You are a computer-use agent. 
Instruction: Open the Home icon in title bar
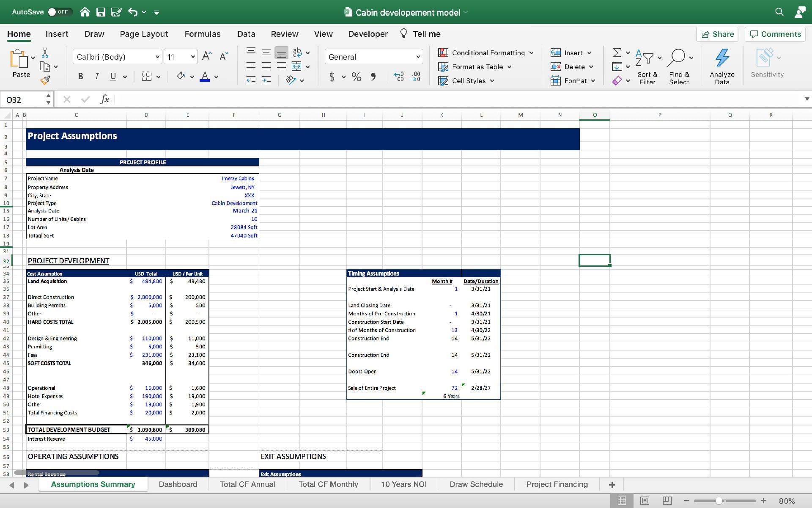(85, 12)
